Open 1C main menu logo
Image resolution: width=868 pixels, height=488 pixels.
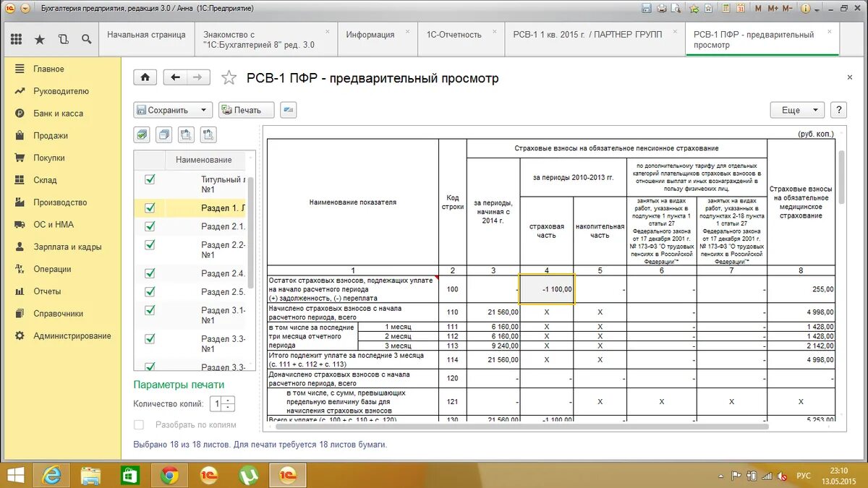(x=9, y=9)
